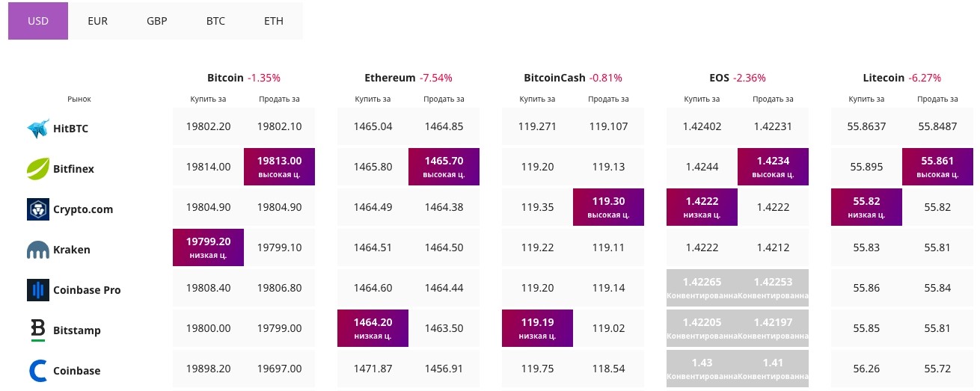Click the HitBTC exchange logo icon
Image resolution: width=980 pixels, height=391 pixels.
pos(37,129)
